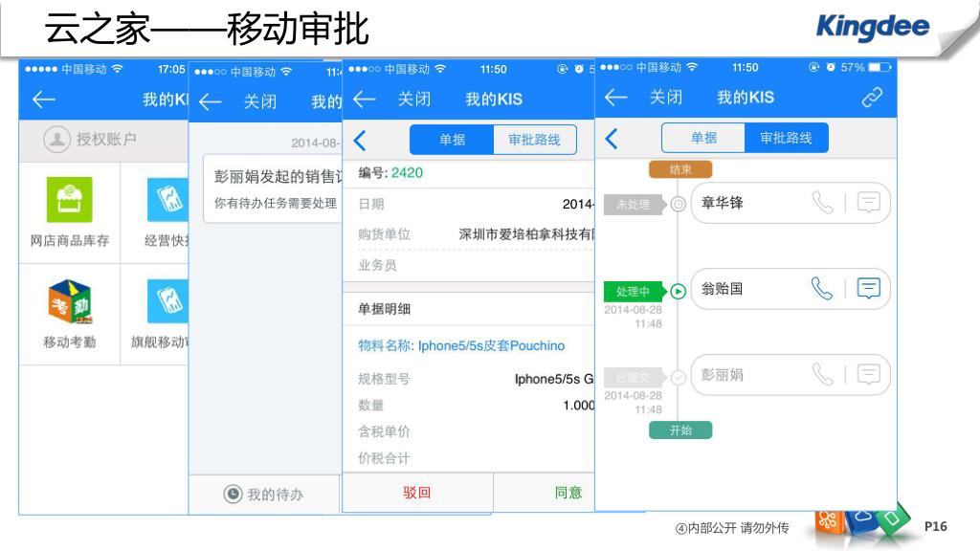
Task: Click the 已提交 status label
Action: [634, 377]
